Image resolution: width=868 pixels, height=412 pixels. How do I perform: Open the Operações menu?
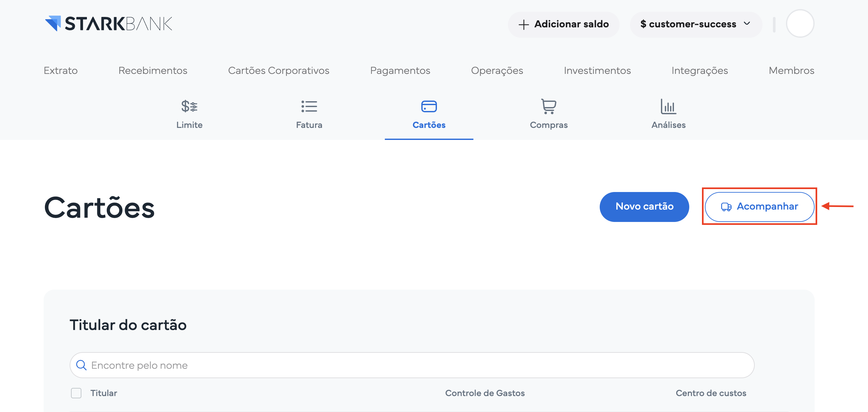497,70
